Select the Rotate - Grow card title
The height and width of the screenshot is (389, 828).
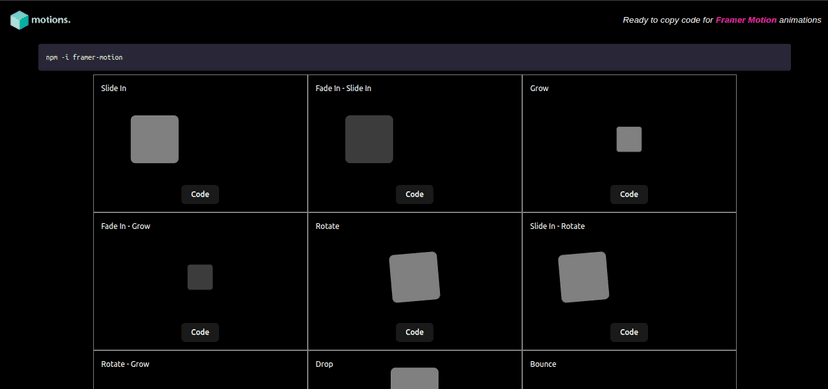125,364
